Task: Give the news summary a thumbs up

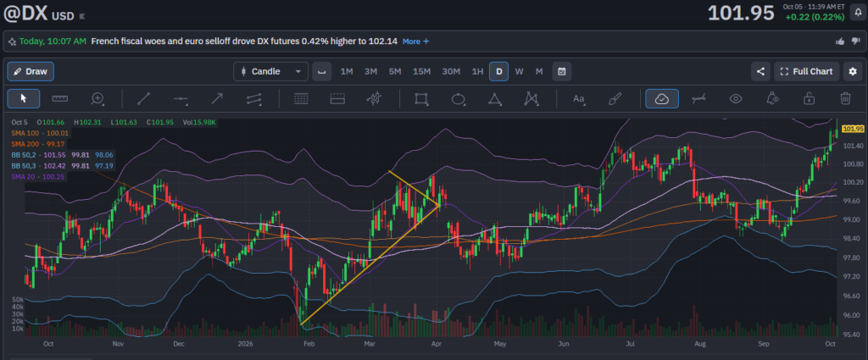Action: tap(840, 42)
